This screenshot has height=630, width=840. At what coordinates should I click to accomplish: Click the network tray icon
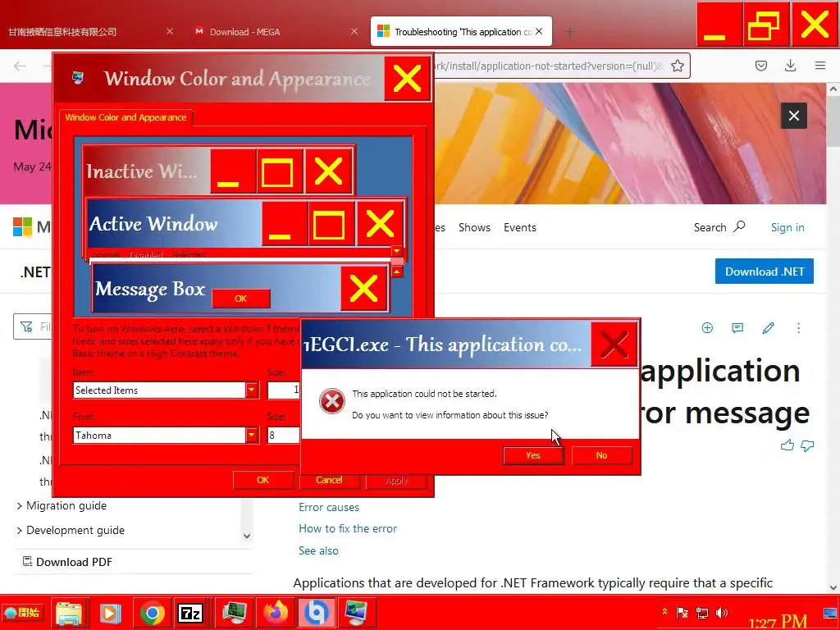[x=702, y=612]
